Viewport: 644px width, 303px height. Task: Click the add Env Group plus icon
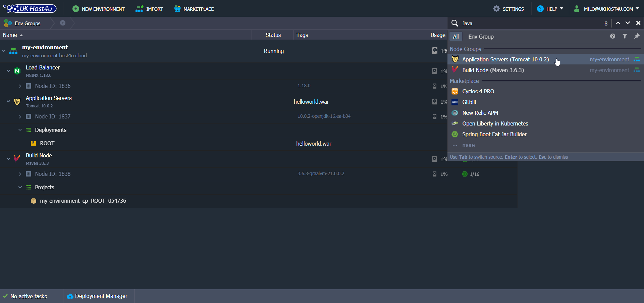pyautogui.click(x=63, y=23)
